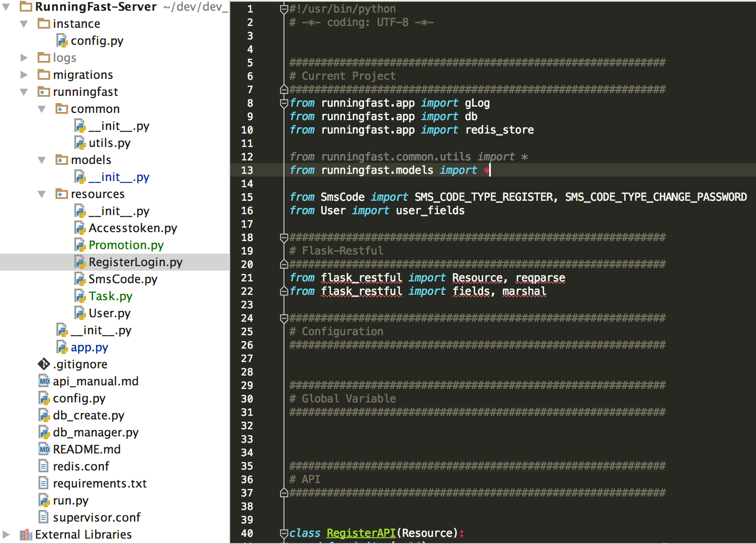Click the instance folder icon
Screen dimensions: 756x544
(44, 23)
